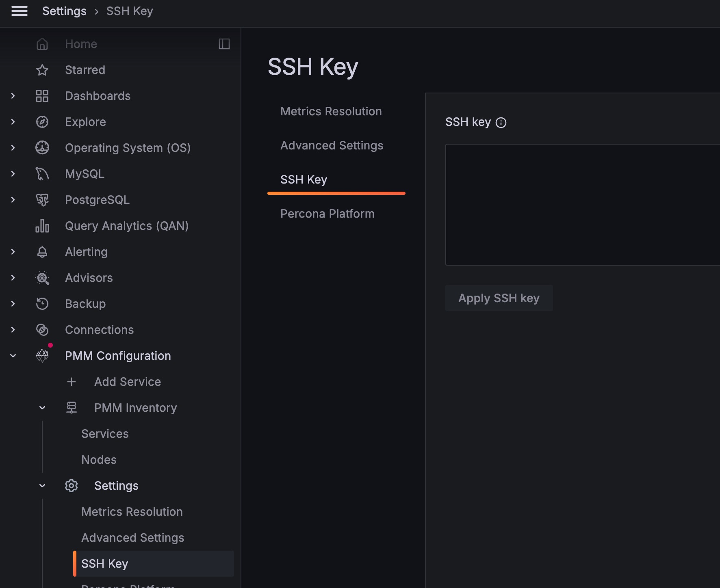The height and width of the screenshot is (588, 720).
Task: Collapse the PMM Configuration section
Action: click(13, 355)
